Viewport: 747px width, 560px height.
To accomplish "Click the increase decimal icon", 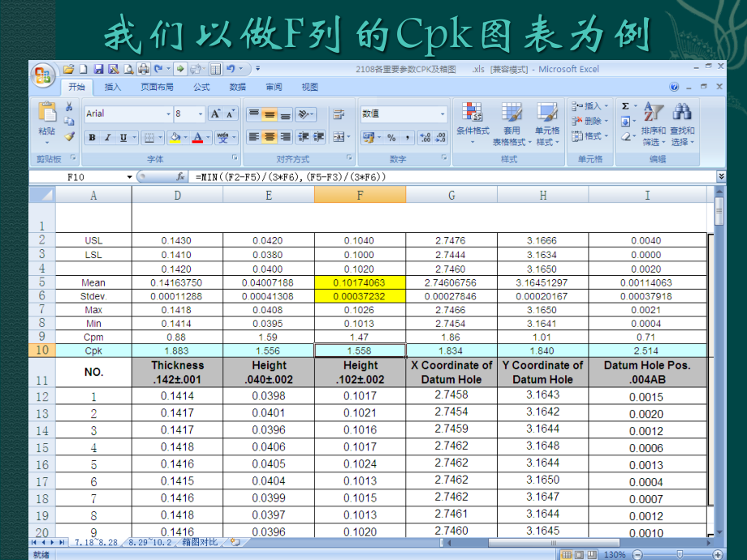I will (x=425, y=138).
